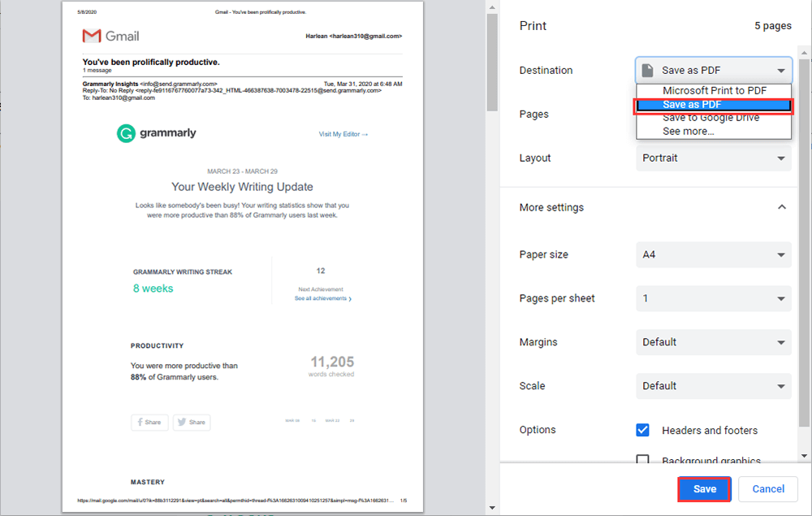Open the Paper size A4 dropdown
812x516 pixels.
point(714,254)
